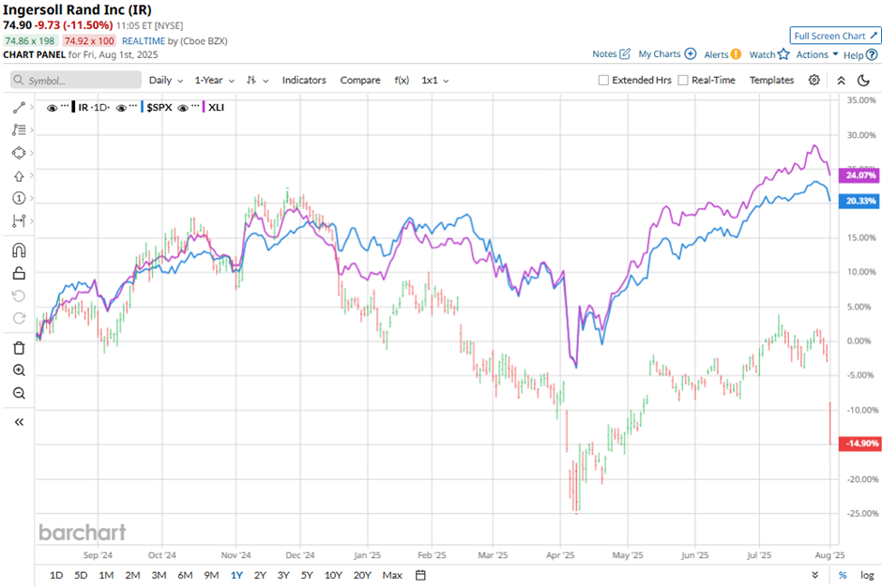882x588 pixels.
Task: Select the shapes drawing tool
Action: pos(19,153)
